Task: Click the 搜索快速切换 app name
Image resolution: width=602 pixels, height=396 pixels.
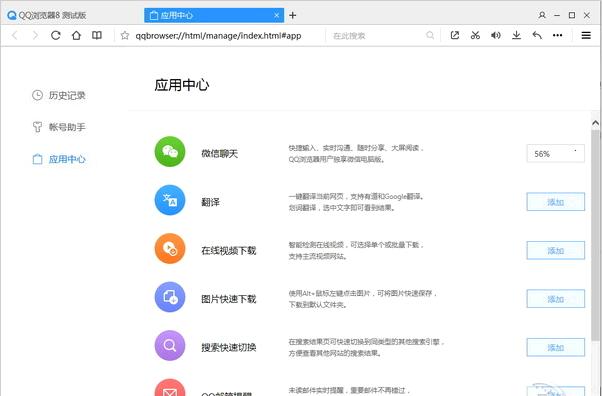Action: [x=228, y=347]
